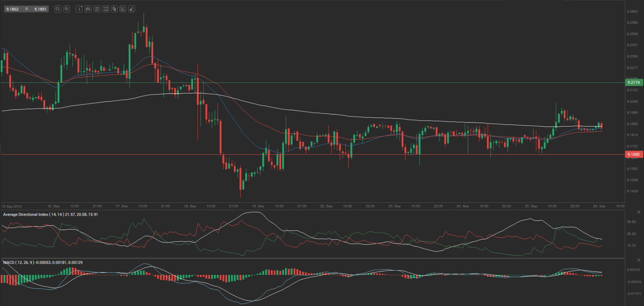644x306 pixels.
Task: Click the duplicate chart pages icon
Action: pos(114,9)
